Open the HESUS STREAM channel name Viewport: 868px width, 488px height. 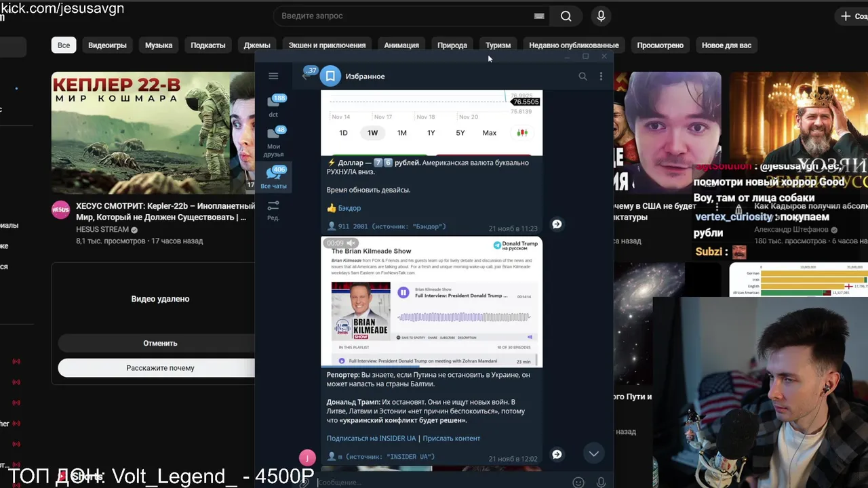click(102, 230)
